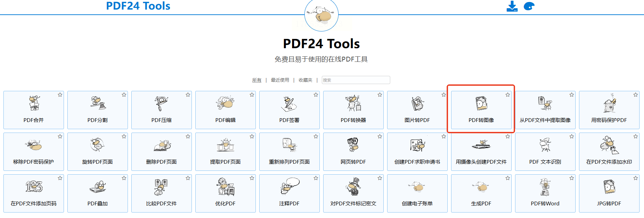Click the download desktop app icon in header
Image resolution: width=644 pixels, height=218 pixels.
tap(512, 6)
